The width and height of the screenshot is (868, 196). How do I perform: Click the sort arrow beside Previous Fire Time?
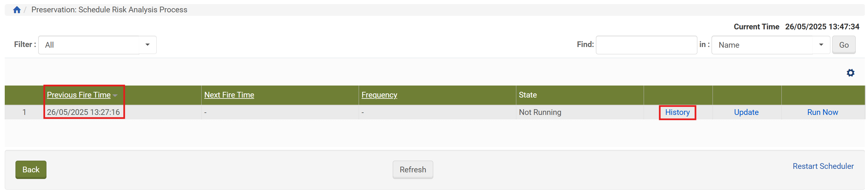pos(115,95)
